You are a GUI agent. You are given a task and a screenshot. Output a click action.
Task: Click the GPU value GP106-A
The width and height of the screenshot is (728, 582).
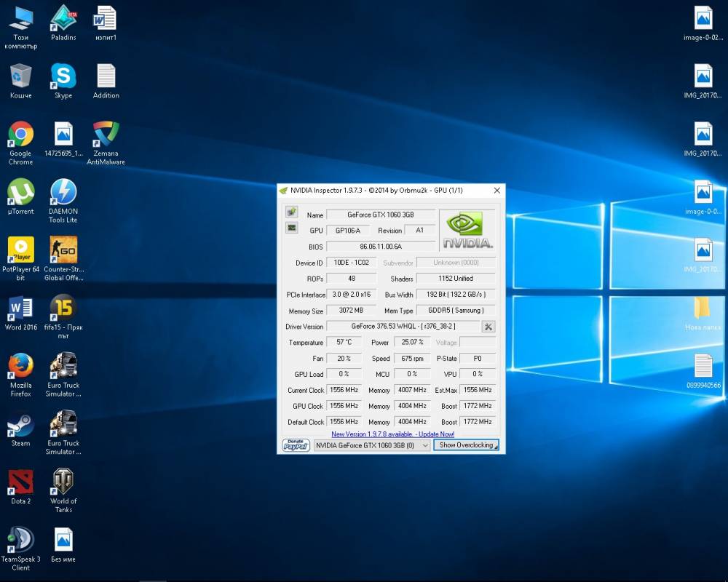click(x=348, y=231)
